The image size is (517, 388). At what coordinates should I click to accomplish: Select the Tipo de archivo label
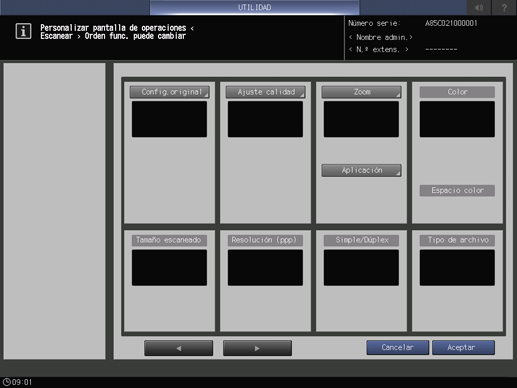coord(457,240)
